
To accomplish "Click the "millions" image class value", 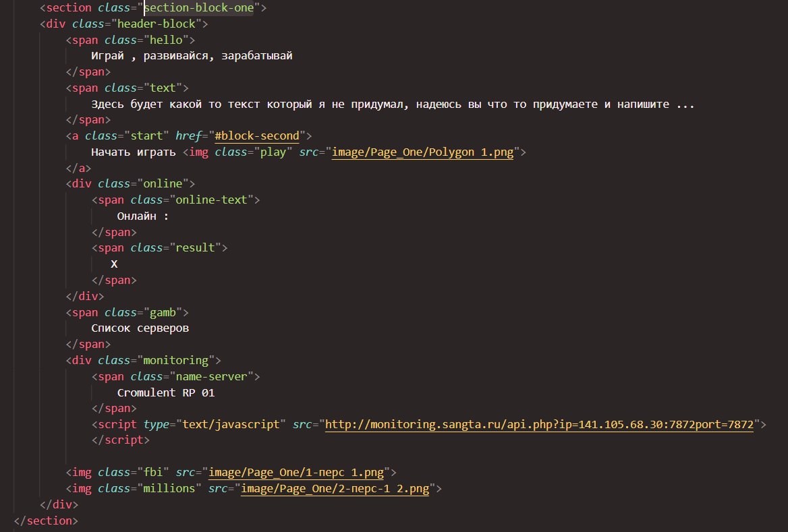I will [x=169, y=489].
